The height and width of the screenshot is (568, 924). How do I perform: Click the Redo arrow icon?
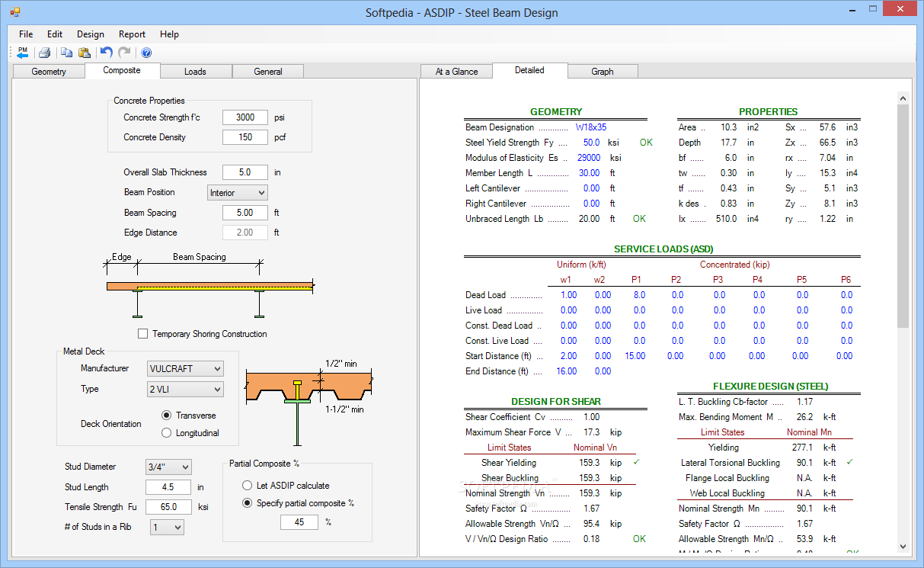(124, 53)
